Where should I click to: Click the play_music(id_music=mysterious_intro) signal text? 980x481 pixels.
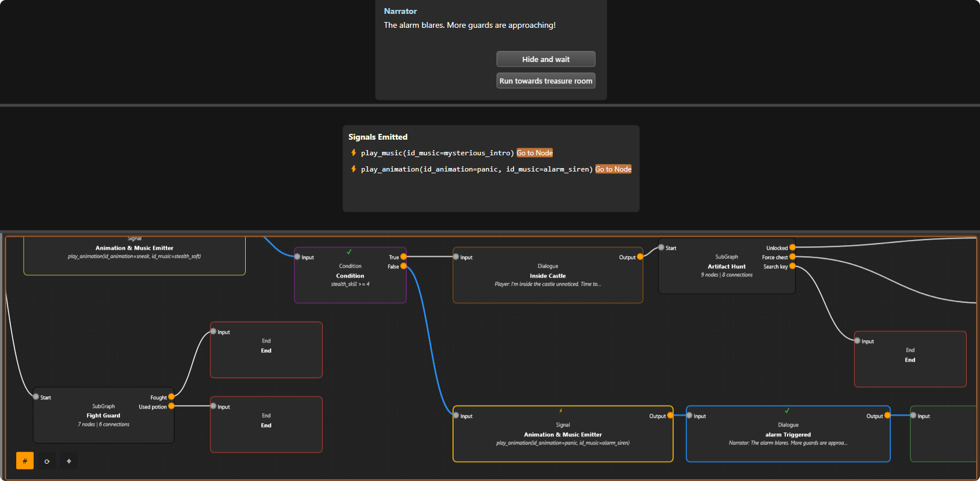point(438,153)
